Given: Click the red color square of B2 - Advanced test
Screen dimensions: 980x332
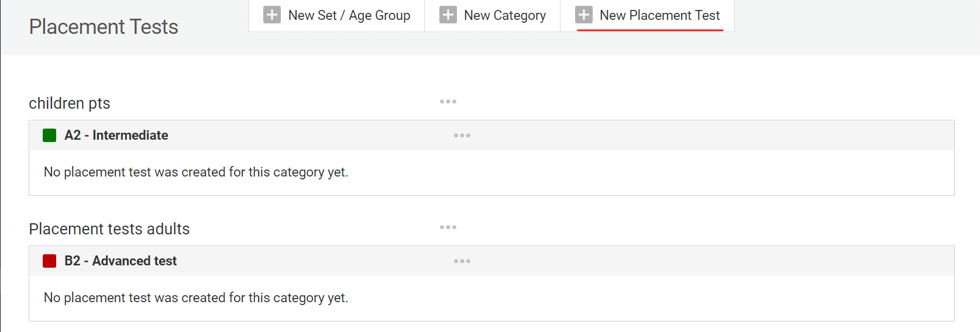Looking at the screenshot, I should pos(50,261).
